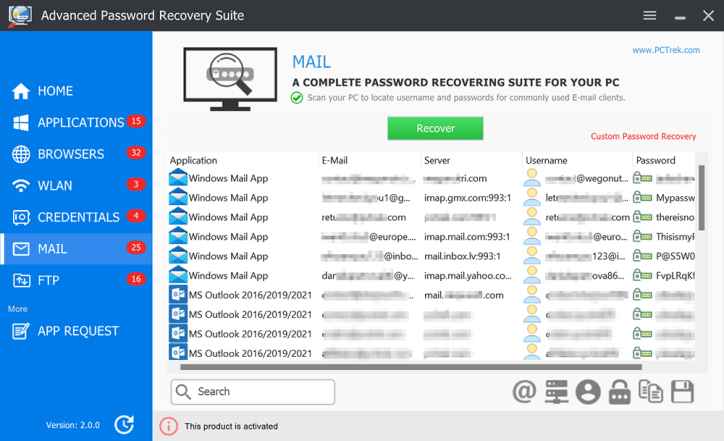Image resolution: width=724 pixels, height=441 pixels.
Task: Click the save floppy disk icon
Action: click(x=683, y=392)
